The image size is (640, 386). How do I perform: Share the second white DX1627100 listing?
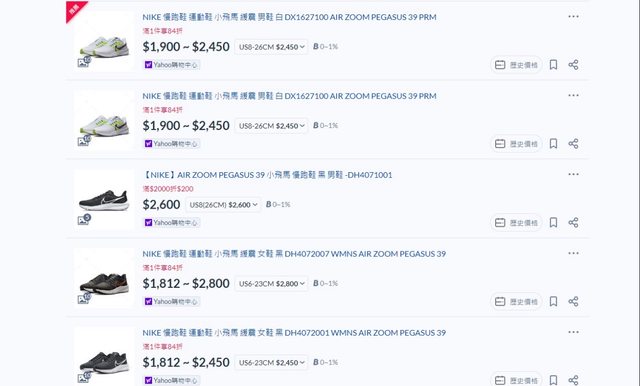click(573, 144)
